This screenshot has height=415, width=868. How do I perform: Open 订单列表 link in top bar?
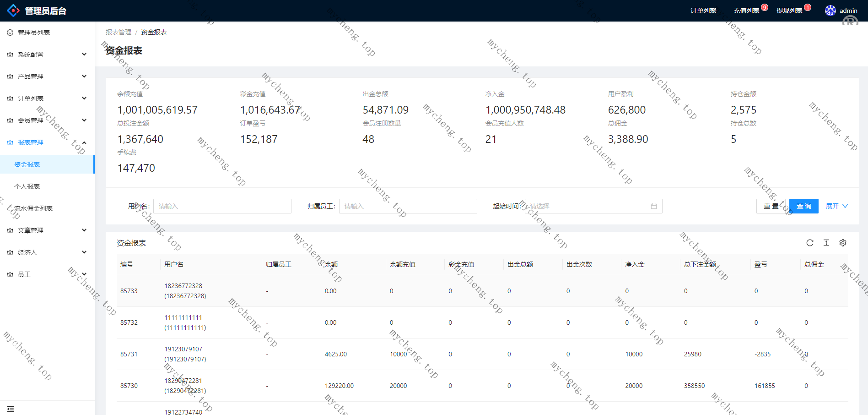point(703,11)
